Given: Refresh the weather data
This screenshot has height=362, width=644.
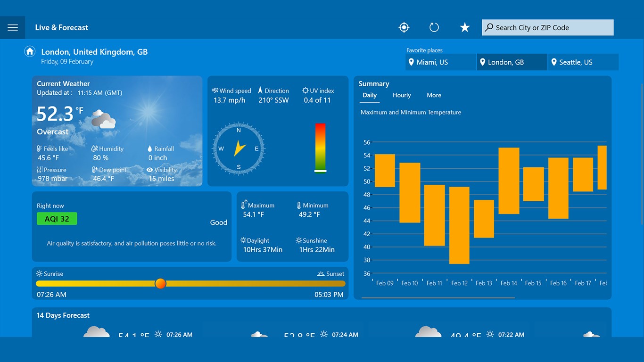Looking at the screenshot, I should click(434, 27).
